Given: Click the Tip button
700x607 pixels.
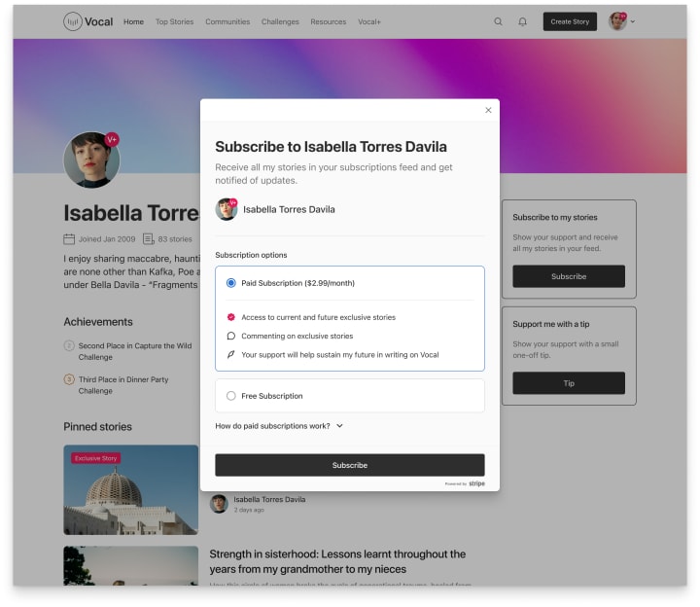Looking at the screenshot, I should (569, 383).
